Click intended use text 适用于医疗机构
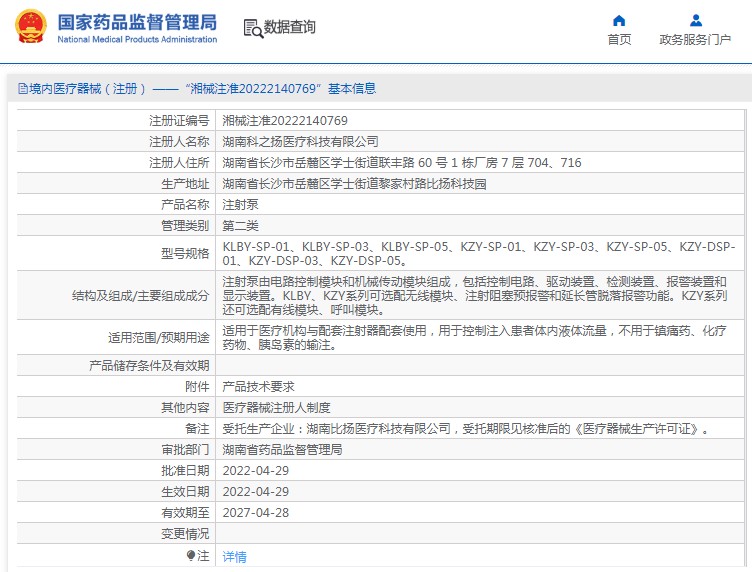Viewport: 752px width, 572px height. coord(474,338)
